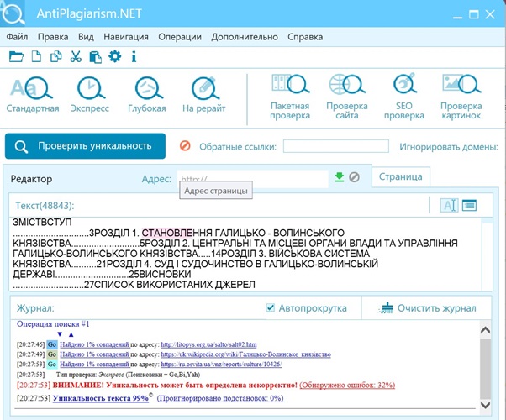Click Проигнорировано подстановок: 0% link
Viewport: 506px width, 420px height.
pos(220,398)
